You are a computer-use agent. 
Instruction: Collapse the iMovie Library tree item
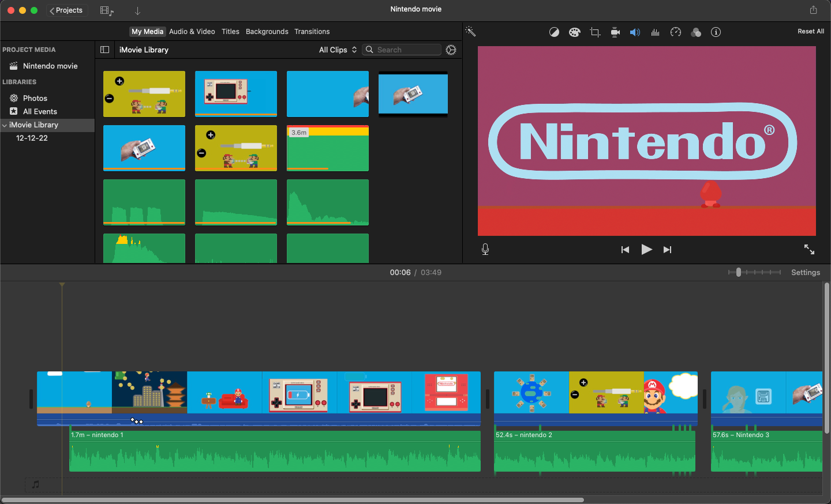tap(5, 125)
